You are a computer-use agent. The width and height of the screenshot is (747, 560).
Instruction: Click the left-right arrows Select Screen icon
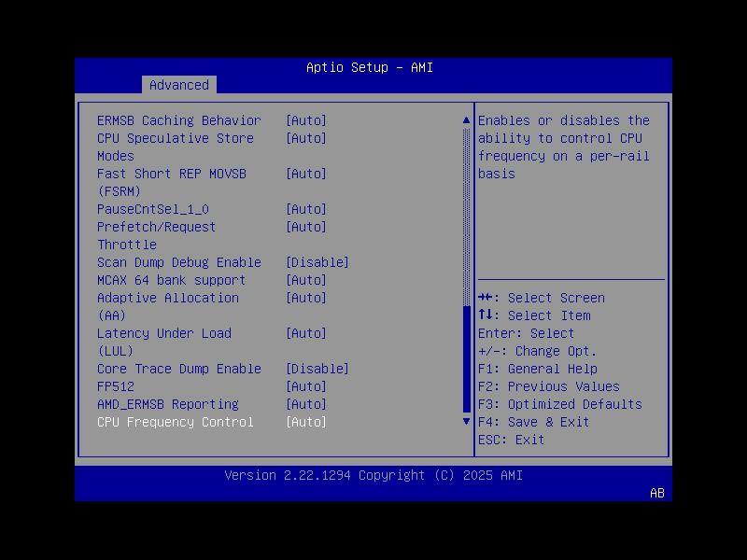point(486,298)
